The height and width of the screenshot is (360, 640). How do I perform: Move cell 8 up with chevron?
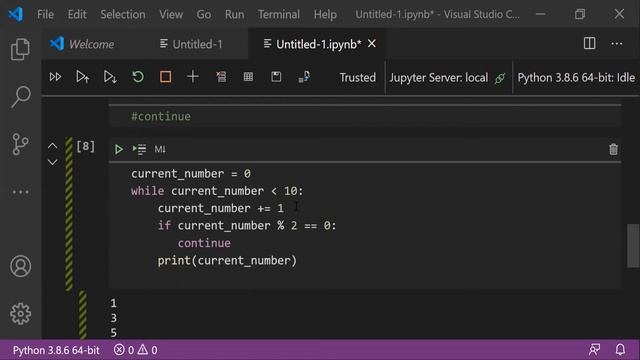tap(52, 146)
